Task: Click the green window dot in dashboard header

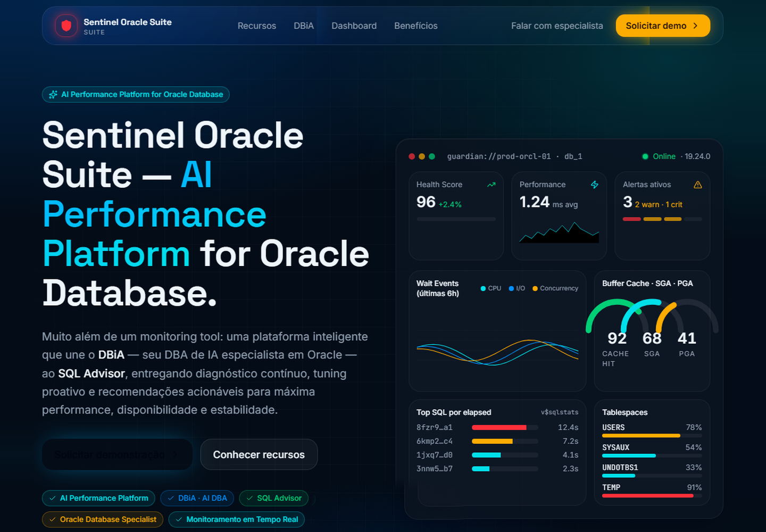Action: (x=432, y=156)
